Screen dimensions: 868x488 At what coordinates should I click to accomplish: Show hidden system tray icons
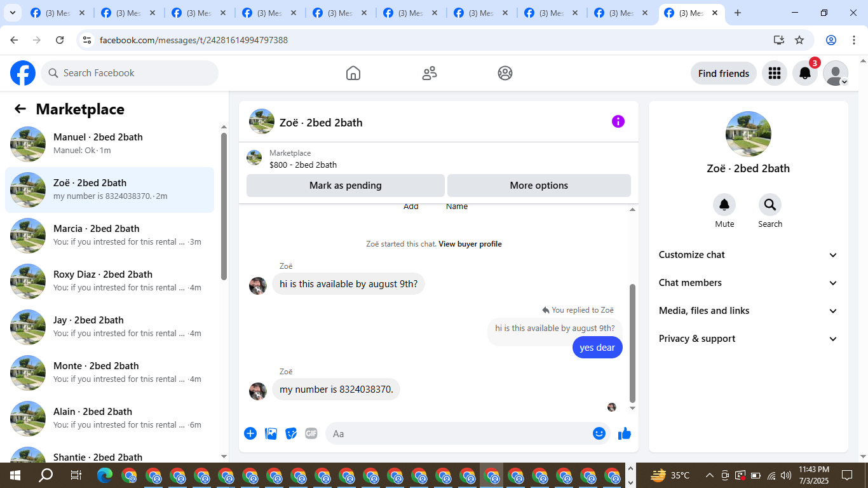tap(709, 475)
